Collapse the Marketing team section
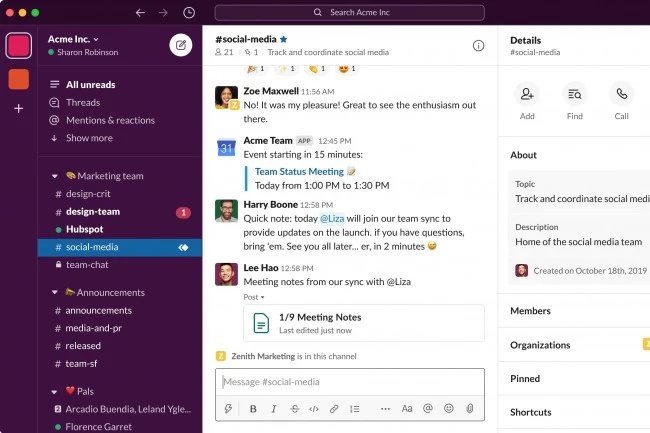 coord(55,177)
